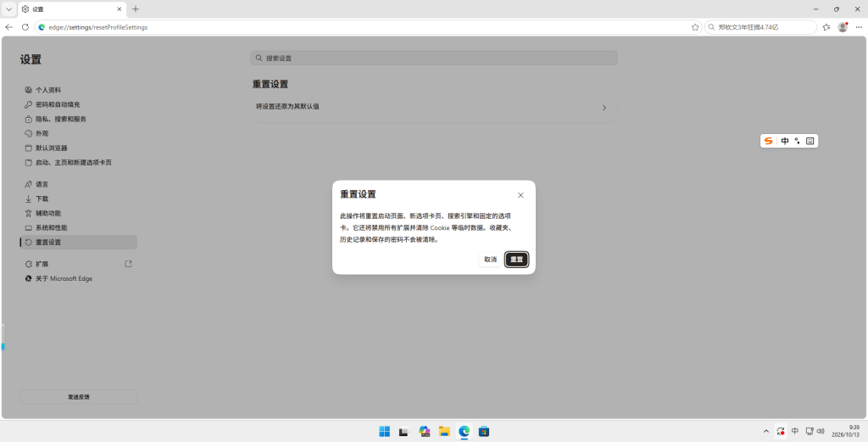868x442 pixels.
Task: Open File Explorer from the taskbar
Action: [444, 431]
